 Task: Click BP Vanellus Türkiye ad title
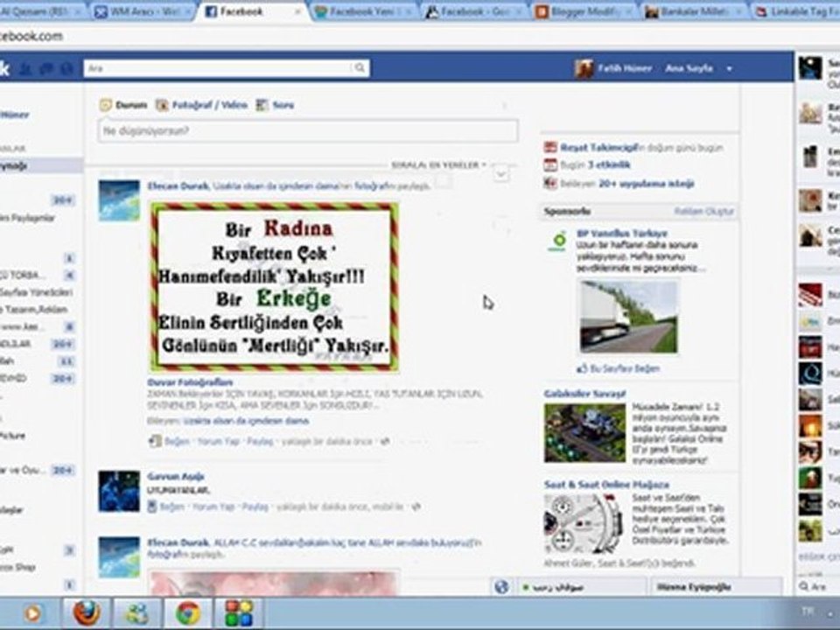coord(621,234)
